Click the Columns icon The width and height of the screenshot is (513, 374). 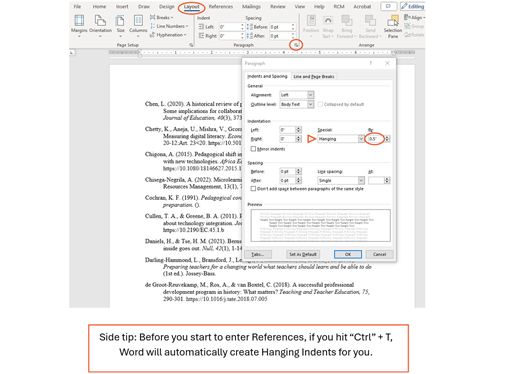point(138,21)
